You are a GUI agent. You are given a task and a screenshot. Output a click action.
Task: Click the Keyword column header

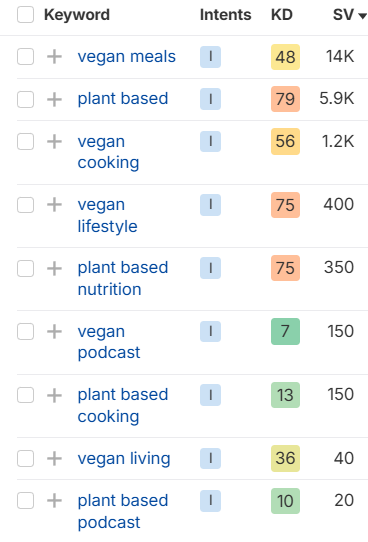pyautogui.click(x=77, y=15)
